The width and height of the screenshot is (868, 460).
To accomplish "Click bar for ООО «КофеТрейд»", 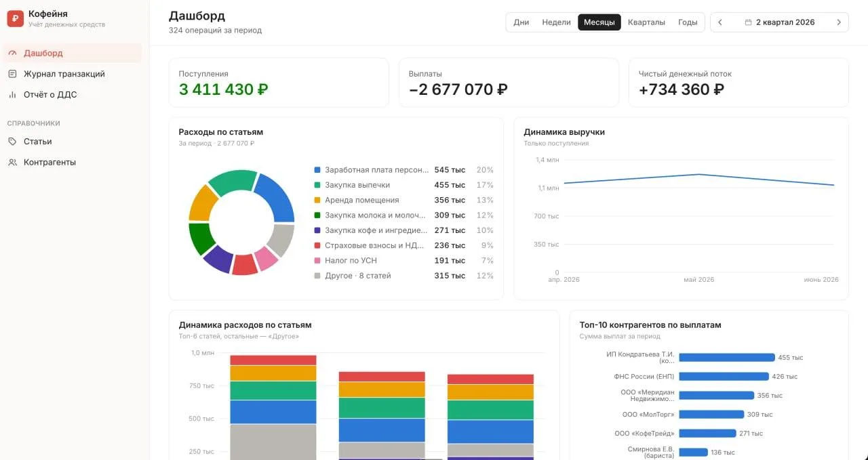I will coord(707,433).
